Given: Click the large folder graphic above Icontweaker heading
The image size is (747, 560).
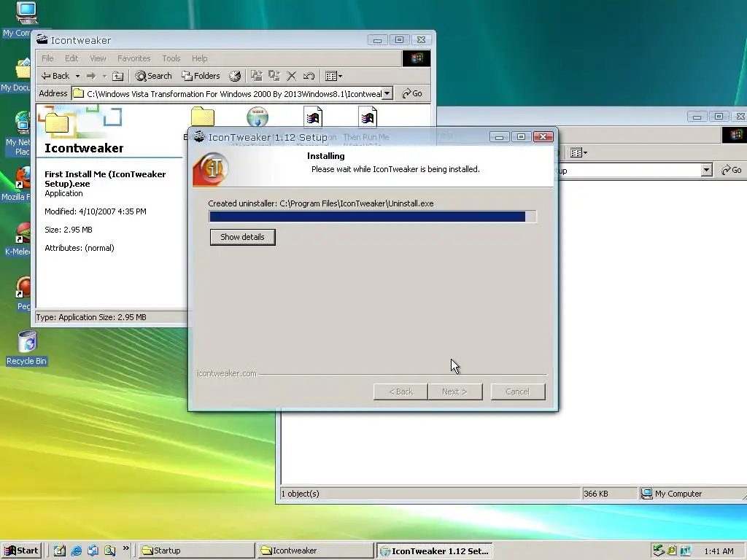Looking at the screenshot, I should [57, 122].
